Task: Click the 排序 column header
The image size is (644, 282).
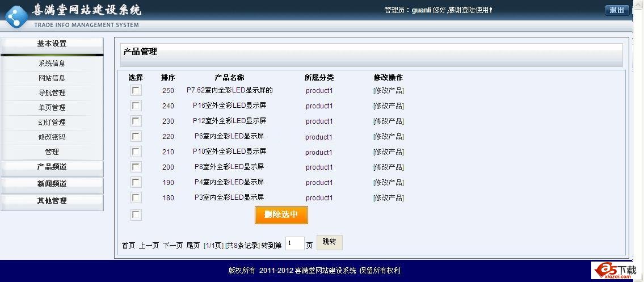Action: coord(168,78)
